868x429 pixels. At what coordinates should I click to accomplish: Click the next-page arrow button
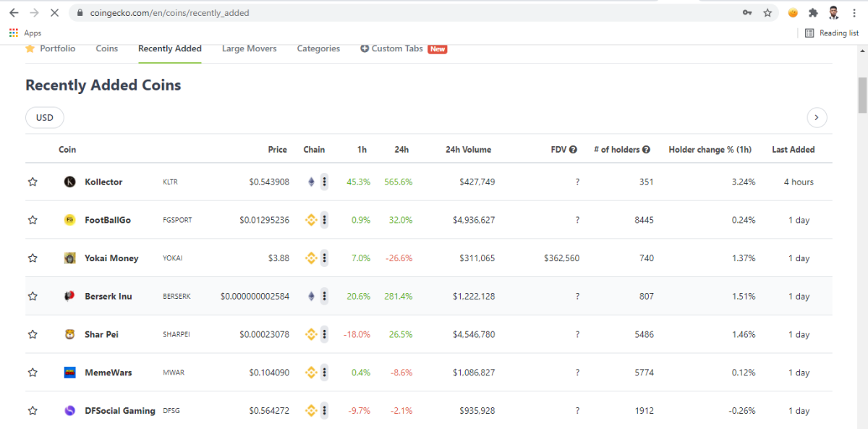(817, 117)
